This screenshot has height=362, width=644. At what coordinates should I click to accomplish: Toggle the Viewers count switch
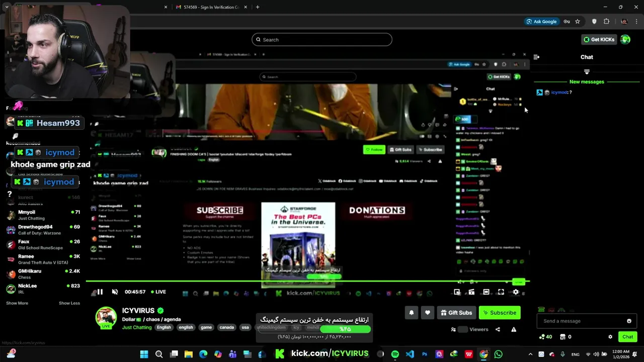coord(463,329)
